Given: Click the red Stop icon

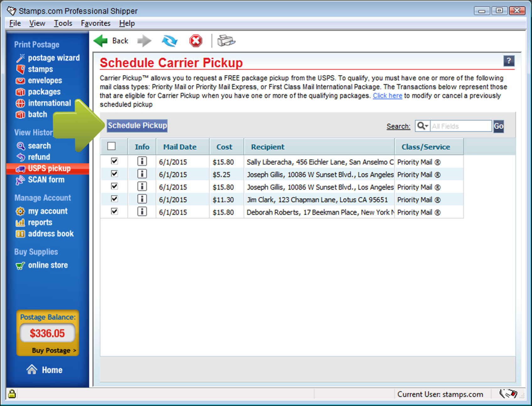Looking at the screenshot, I should tap(196, 41).
